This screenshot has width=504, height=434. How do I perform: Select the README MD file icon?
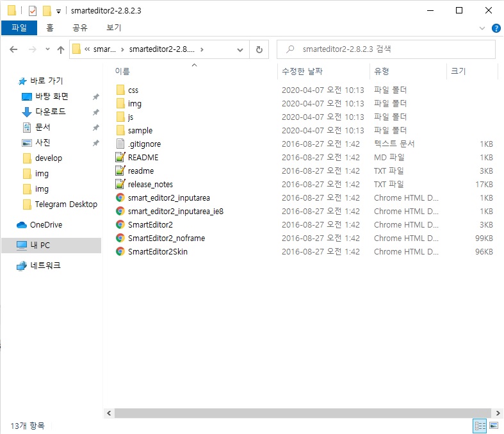pyautogui.click(x=120, y=157)
